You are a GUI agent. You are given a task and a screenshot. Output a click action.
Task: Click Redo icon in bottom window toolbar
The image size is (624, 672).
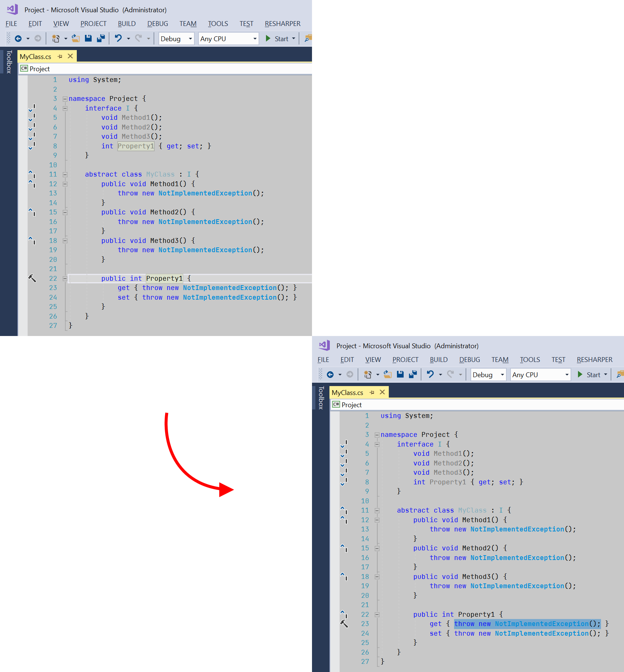pyautogui.click(x=450, y=374)
